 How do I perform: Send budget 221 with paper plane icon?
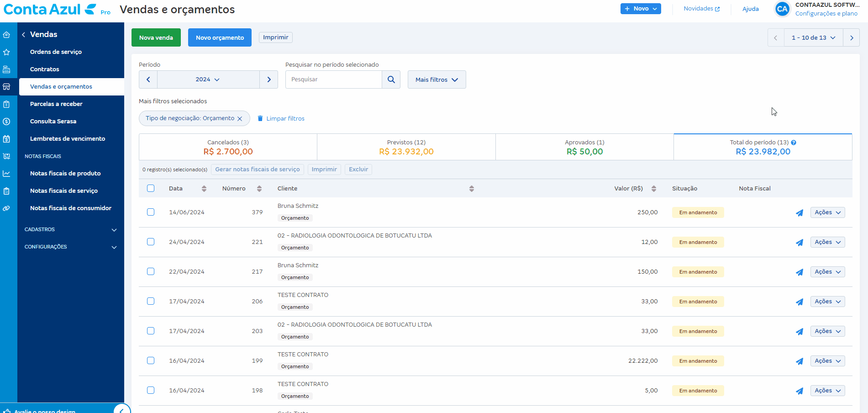800,243
